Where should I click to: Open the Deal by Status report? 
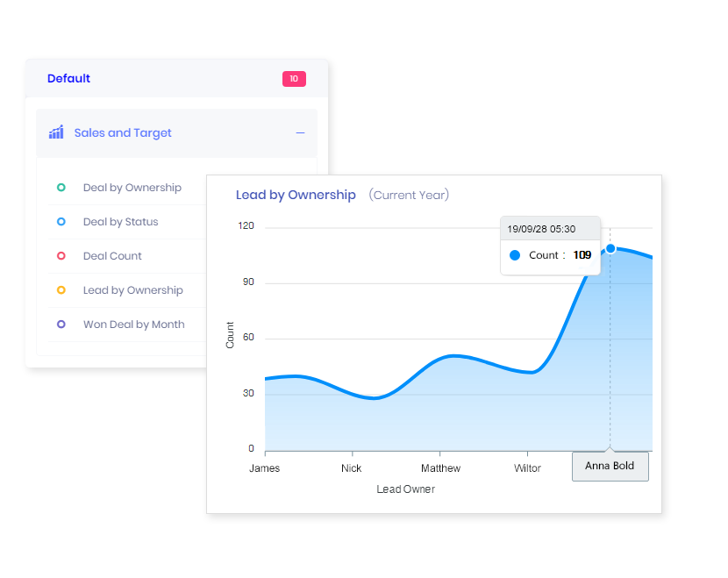(118, 222)
